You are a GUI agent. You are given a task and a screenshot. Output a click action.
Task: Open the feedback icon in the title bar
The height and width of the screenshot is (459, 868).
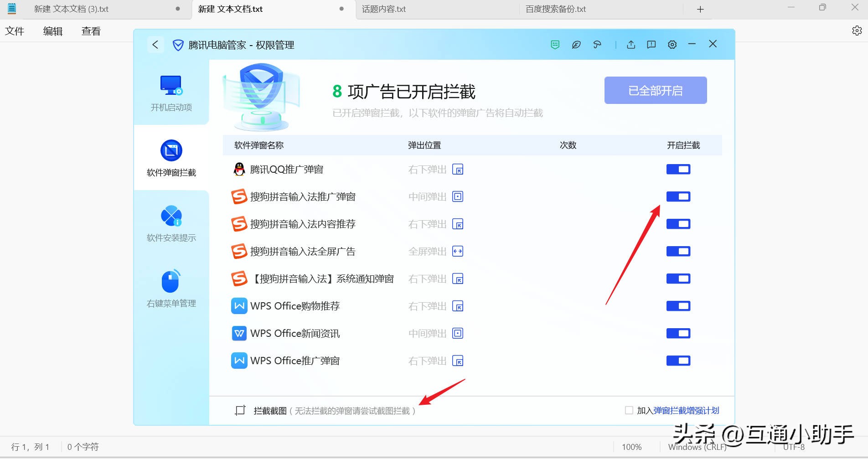click(x=651, y=45)
